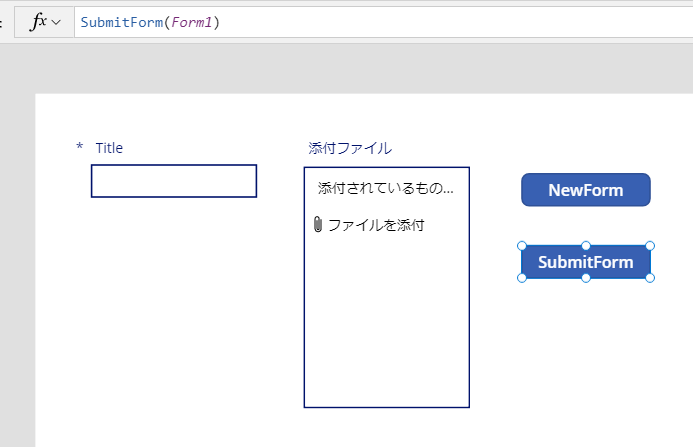The image size is (693, 447).
Task: Select the 添付ファイル field label
Action: tap(350, 148)
